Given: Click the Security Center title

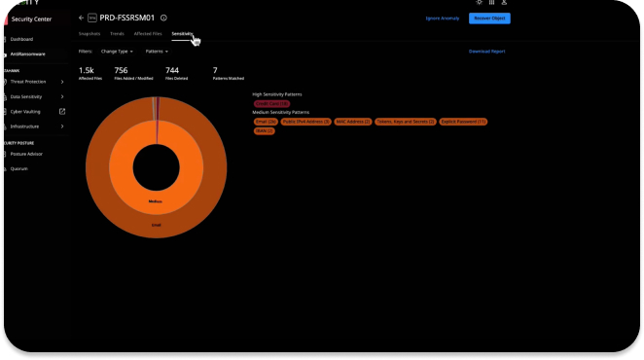Looking at the screenshot, I should coord(31,18).
